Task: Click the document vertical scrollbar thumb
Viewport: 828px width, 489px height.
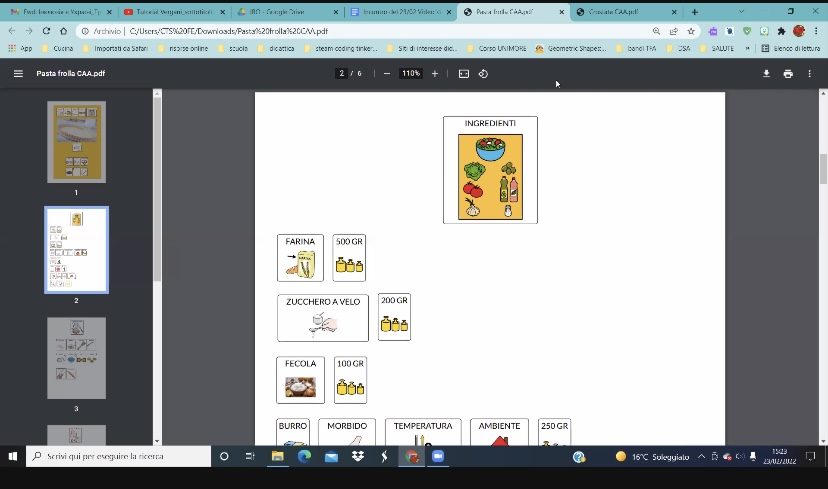Action: 823,169
